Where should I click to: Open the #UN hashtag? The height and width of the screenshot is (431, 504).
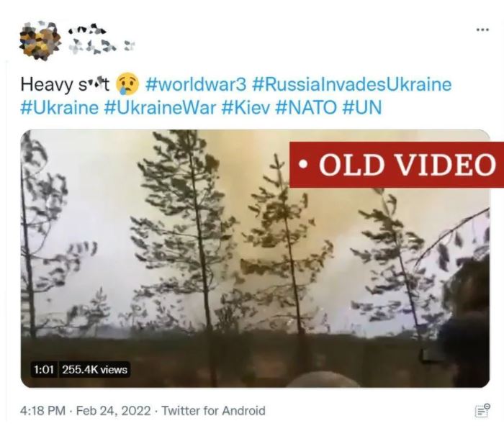(362, 107)
